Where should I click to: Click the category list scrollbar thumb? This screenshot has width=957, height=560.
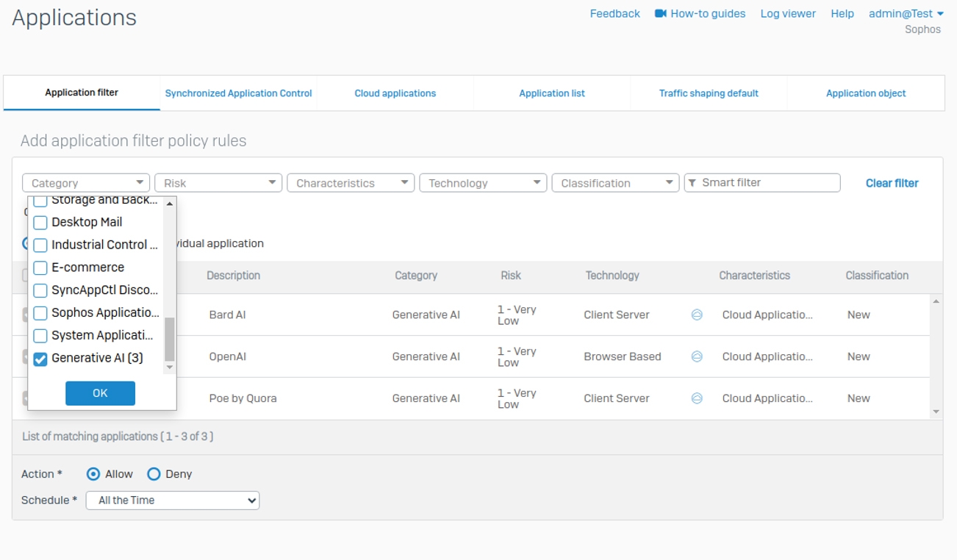coord(170,338)
